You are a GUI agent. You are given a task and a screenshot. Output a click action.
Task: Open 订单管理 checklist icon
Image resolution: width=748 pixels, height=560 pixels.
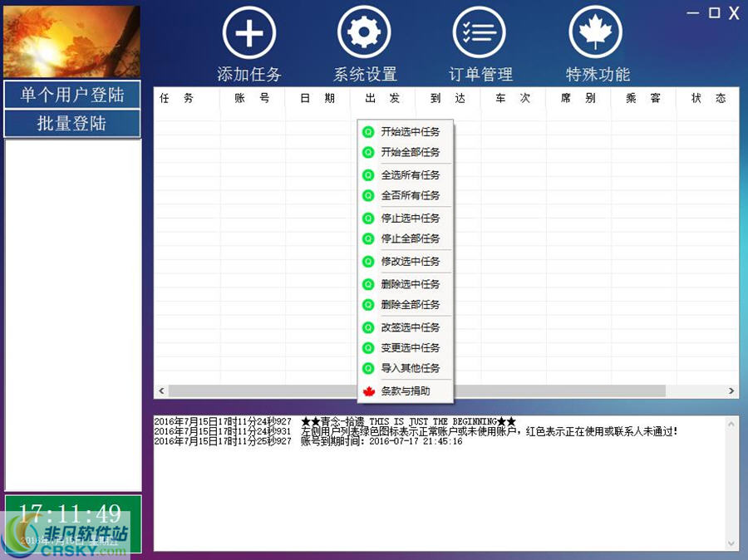tap(480, 33)
